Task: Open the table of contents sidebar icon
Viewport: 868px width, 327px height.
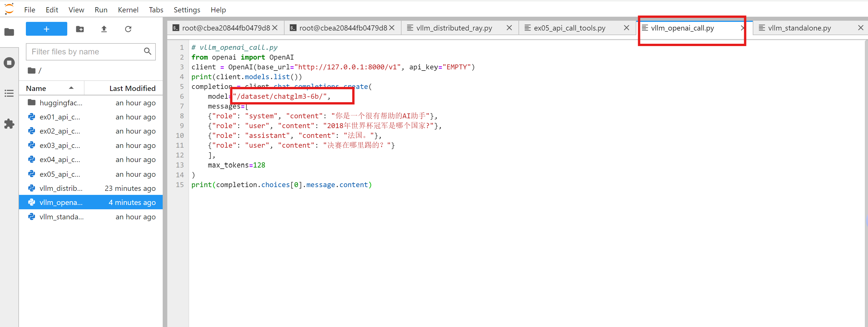Action: tap(9, 93)
